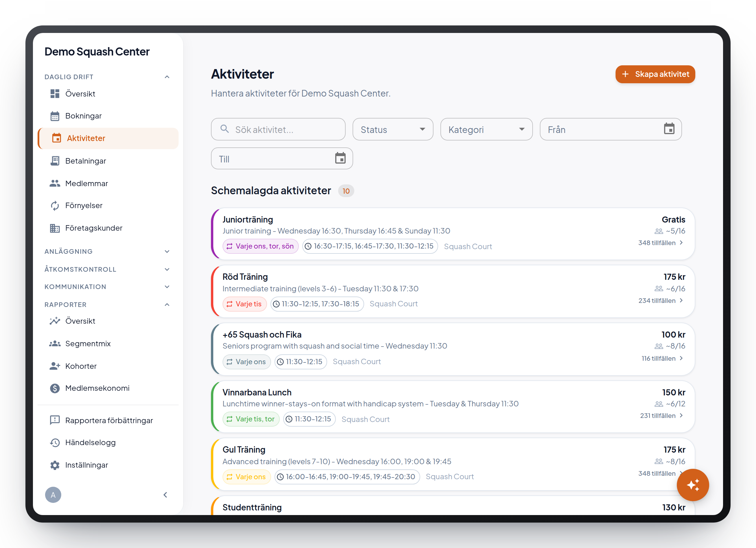This screenshot has width=756, height=548.
Task: Open Inställningar gear icon
Action: pyautogui.click(x=55, y=465)
